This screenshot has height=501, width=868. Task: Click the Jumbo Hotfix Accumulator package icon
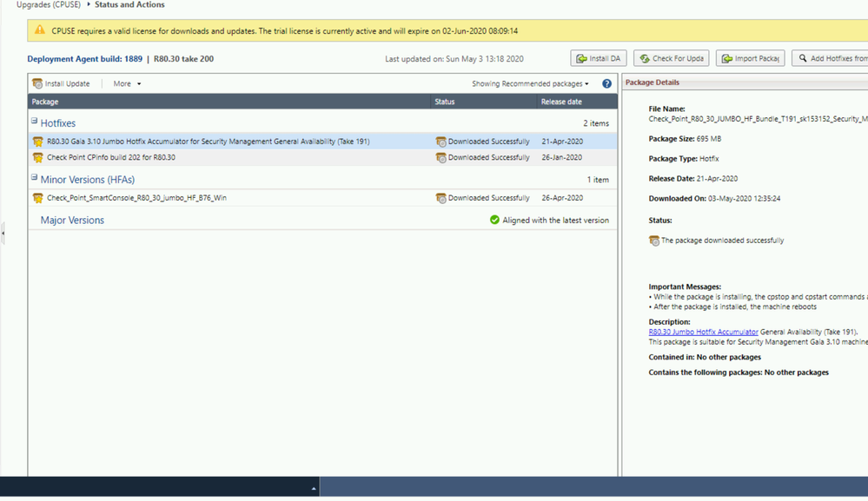coord(37,142)
